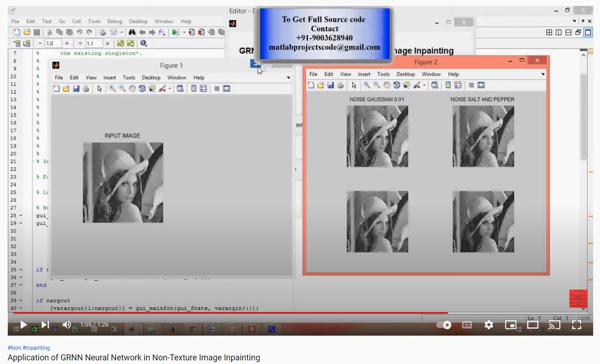Viewport: 600px width, 364px height.
Task: Open the Debug menu in Editor
Action: tap(115, 21)
